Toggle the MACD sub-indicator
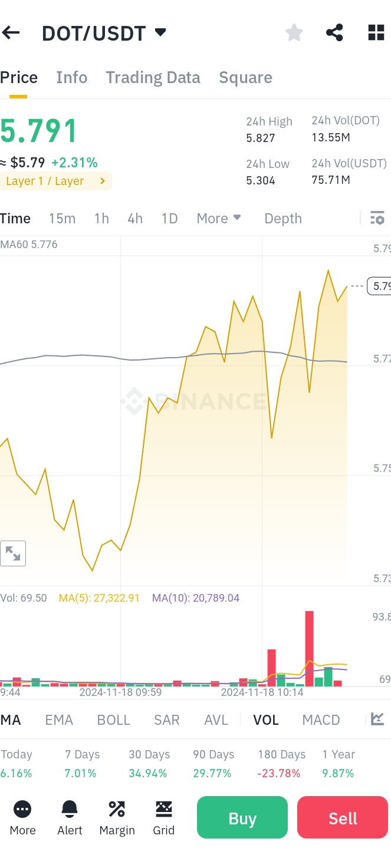Screen dimensions: 391x868 pos(321,720)
